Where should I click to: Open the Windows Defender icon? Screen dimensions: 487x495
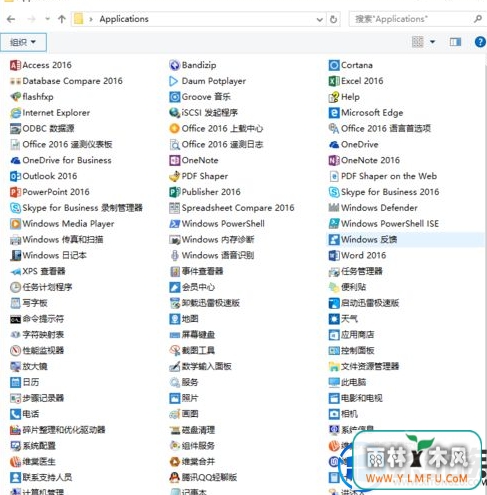coord(334,208)
